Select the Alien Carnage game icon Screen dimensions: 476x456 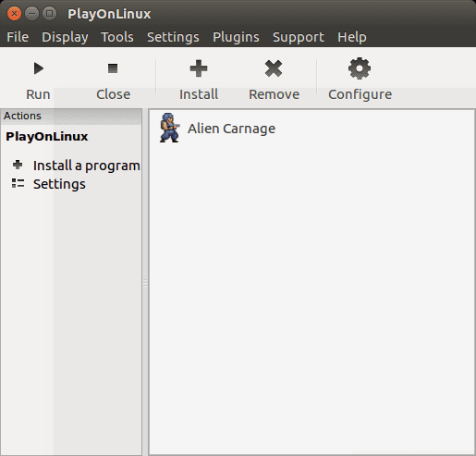pyautogui.click(x=169, y=128)
